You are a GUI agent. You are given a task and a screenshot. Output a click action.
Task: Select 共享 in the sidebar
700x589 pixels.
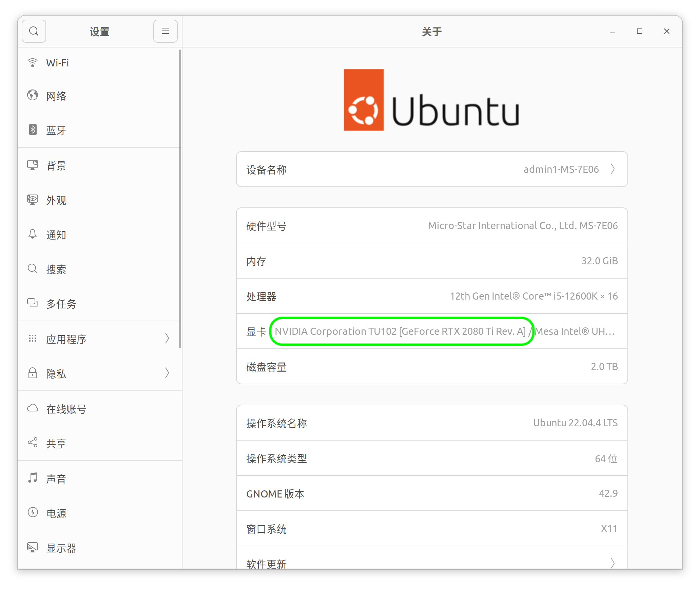pyautogui.click(x=99, y=444)
